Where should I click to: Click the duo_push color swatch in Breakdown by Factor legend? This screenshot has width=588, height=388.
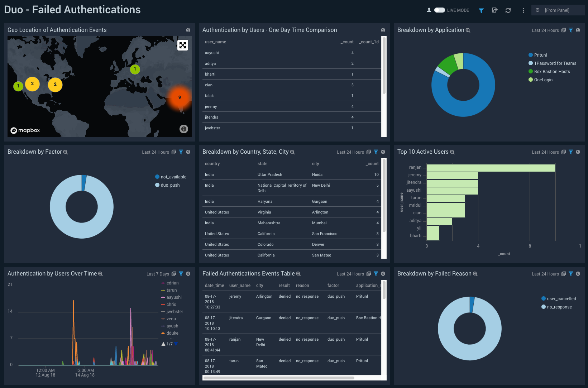click(157, 185)
